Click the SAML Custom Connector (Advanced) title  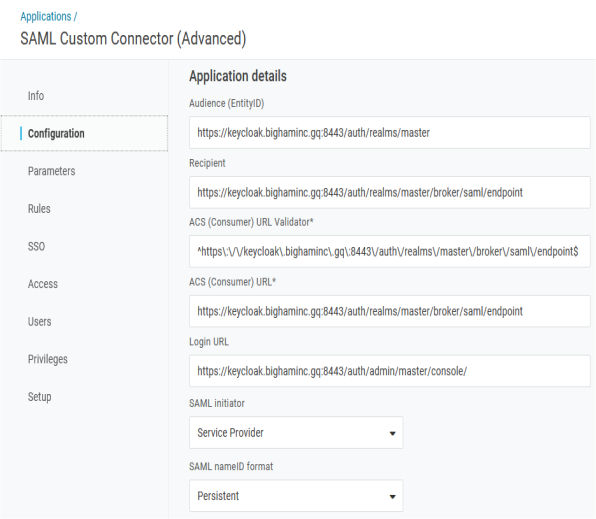coord(133,39)
